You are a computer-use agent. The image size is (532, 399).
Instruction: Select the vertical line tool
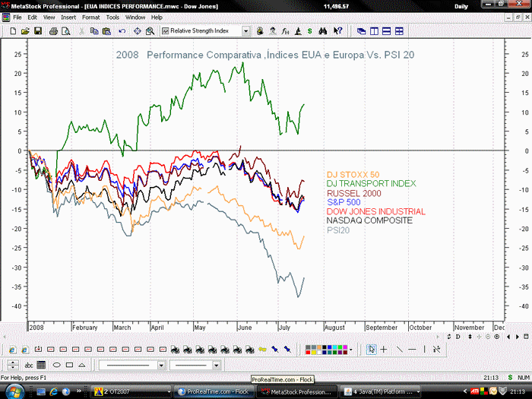point(424,349)
